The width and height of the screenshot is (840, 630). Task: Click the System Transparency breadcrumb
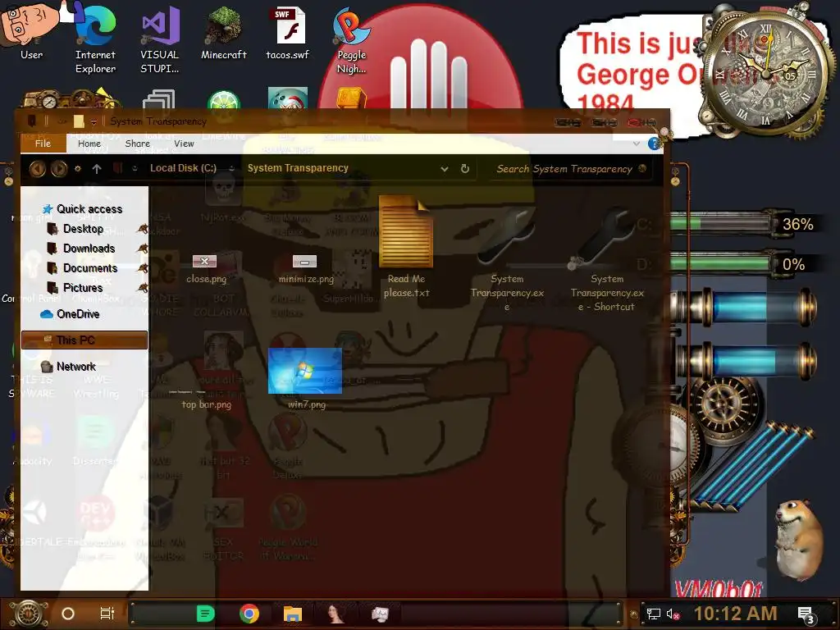(x=298, y=168)
